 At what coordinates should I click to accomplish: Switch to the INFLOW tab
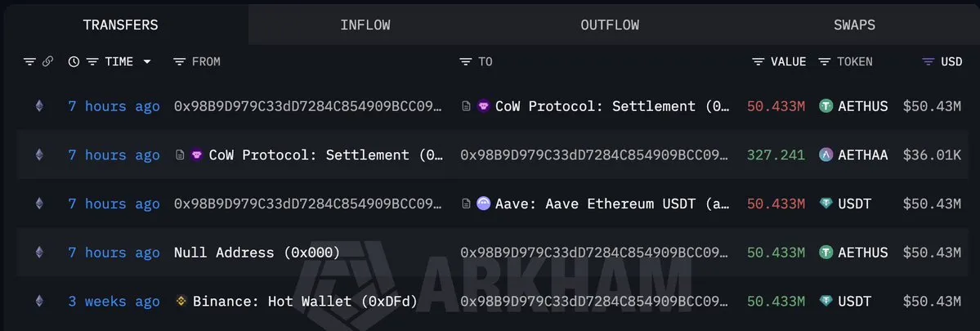[x=365, y=25]
